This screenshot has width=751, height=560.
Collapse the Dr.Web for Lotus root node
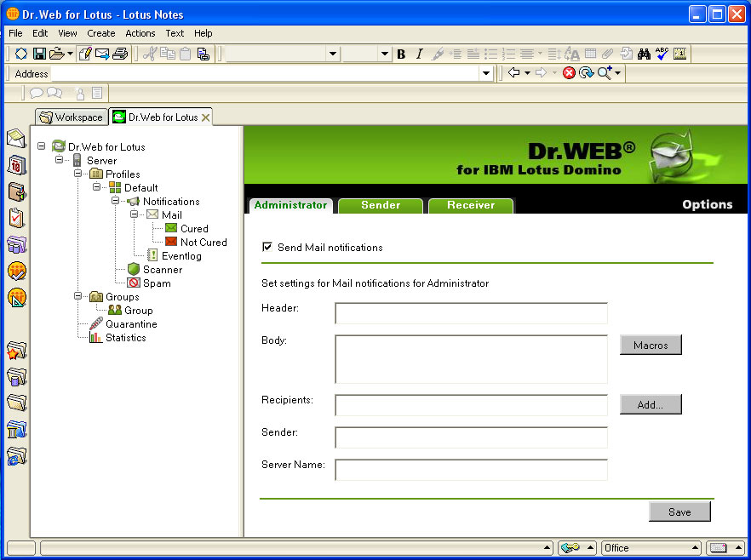(x=41, y=146)
